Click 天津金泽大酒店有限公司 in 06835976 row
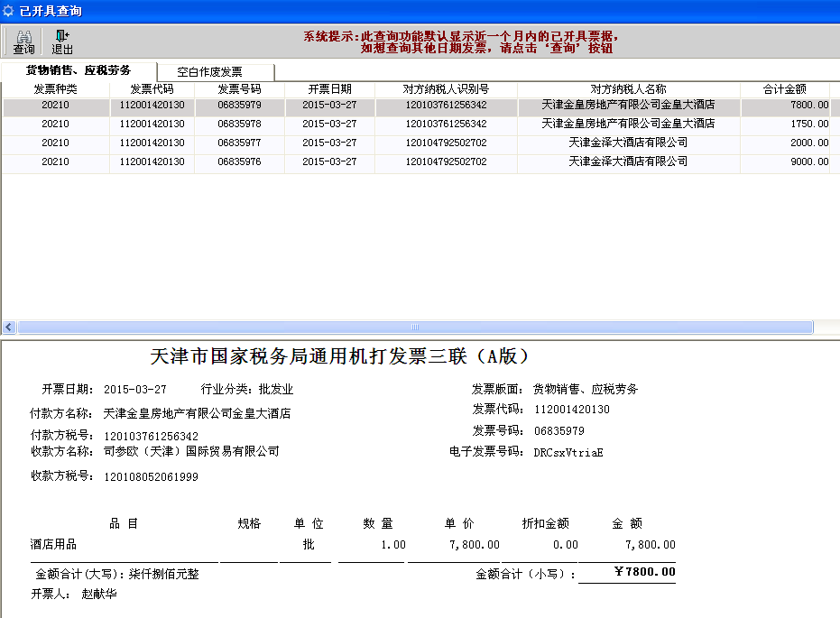840x618 pixels. point(628,161)
